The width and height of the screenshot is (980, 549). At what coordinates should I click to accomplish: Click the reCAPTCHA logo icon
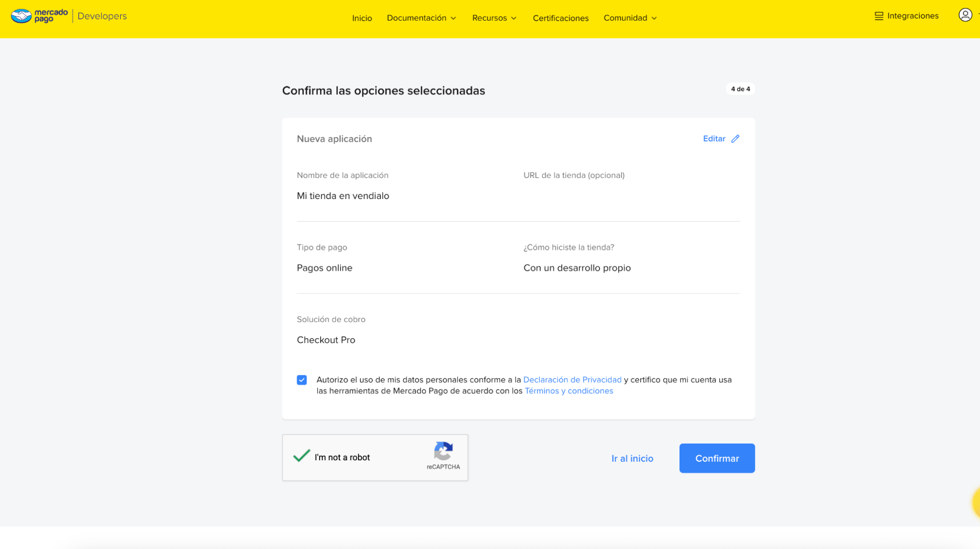pos(443,451)
